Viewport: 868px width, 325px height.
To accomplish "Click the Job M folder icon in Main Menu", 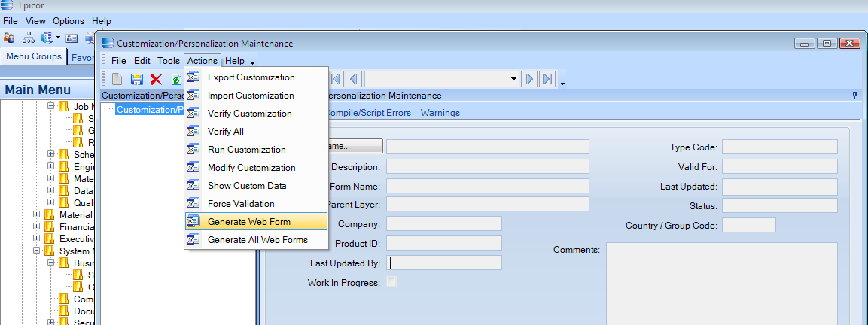I will coord(65,106).
